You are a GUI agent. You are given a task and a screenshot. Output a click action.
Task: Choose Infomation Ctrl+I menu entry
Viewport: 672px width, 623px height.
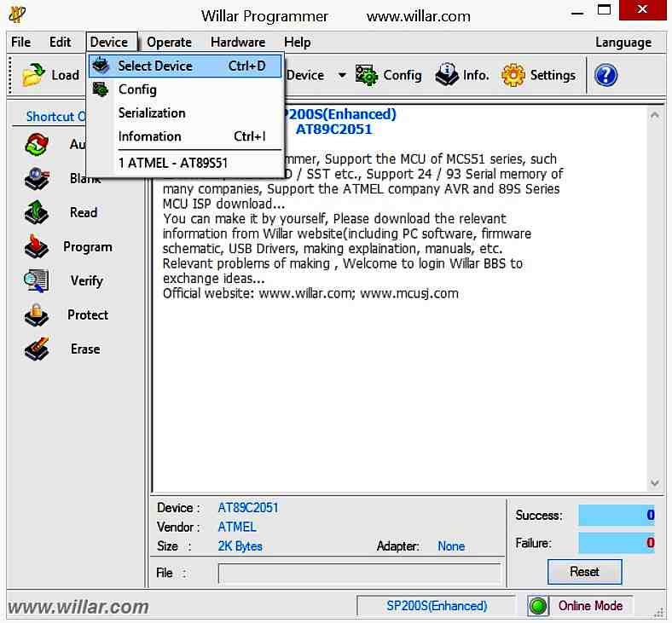coord(185,136)
